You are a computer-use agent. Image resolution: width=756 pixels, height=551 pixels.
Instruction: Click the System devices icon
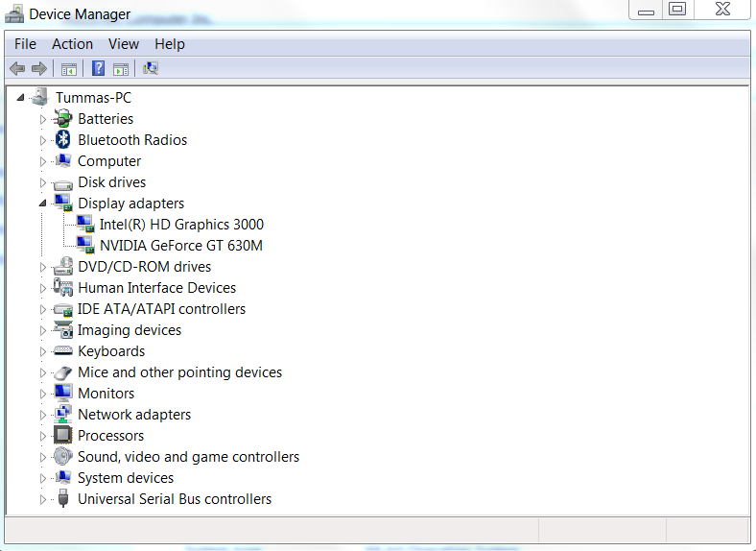point(62,478)
